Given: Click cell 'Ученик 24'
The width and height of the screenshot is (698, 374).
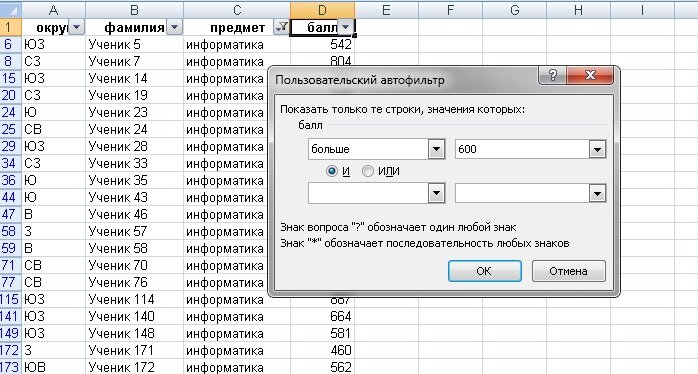Looking at the screenshot, I should click(x=134, y=129).
